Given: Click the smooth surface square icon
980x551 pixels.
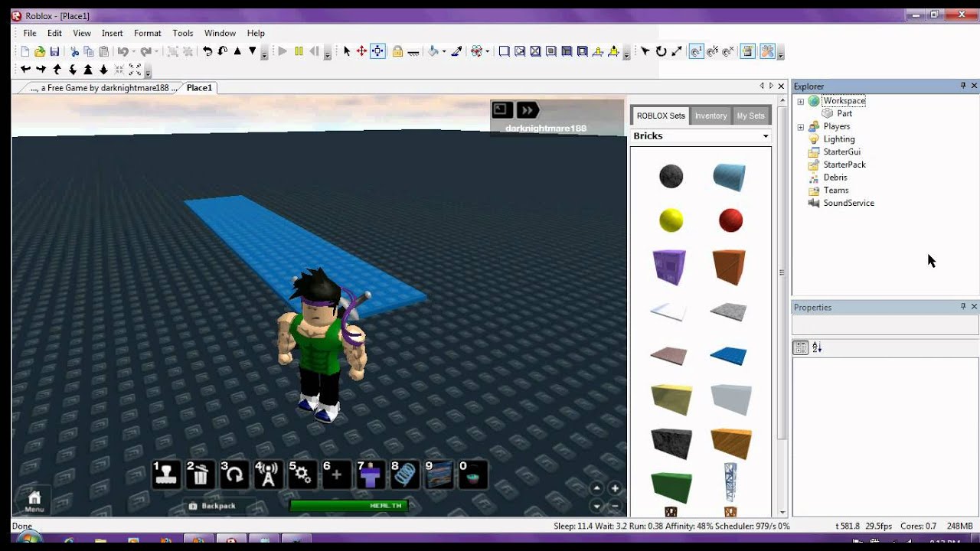Looking at the screenshot, I should click(504, 51).
